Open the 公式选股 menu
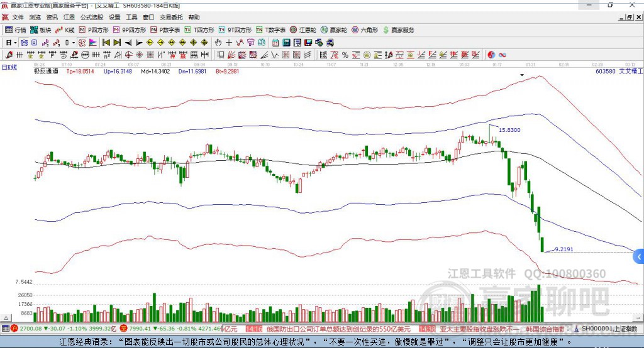 point(92,17)
